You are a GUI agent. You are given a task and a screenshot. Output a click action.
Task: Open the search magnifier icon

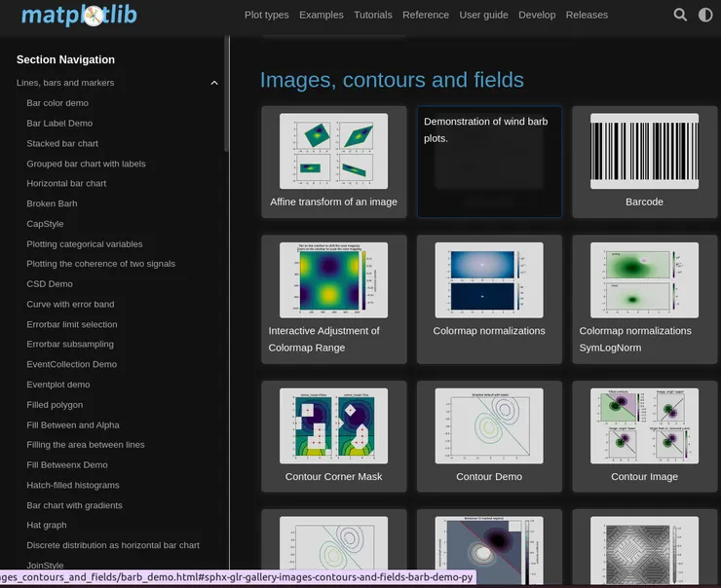(680, 16)
